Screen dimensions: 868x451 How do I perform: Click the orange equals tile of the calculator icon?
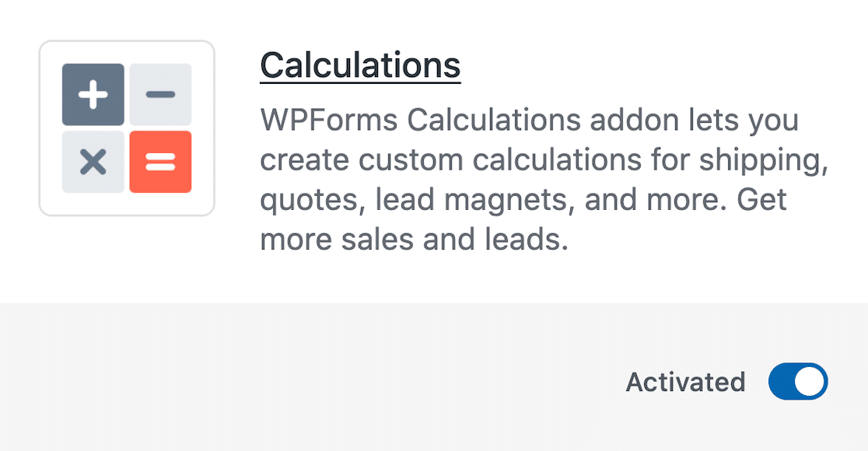[x=160, y=161]
